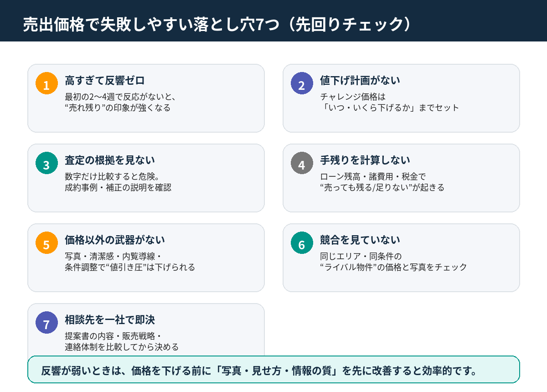Click the purple number 7 circle icon
This screenshot has width=547, height=392.
[46, 324]
